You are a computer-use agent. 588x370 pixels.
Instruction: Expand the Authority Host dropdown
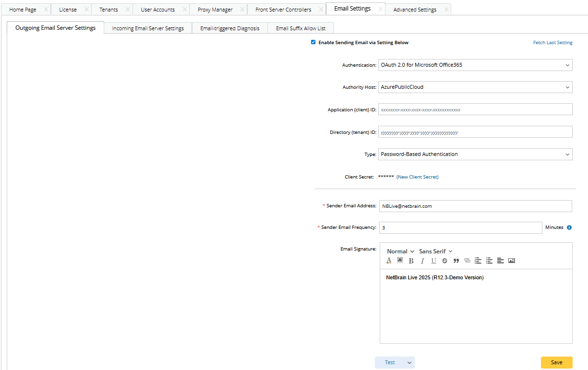tap(475, 87)
